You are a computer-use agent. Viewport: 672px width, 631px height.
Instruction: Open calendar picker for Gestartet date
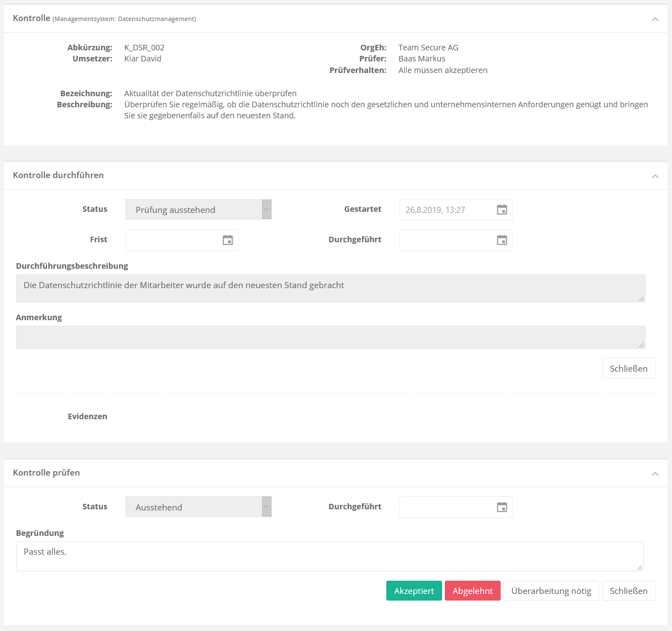[x=502, y=210]
